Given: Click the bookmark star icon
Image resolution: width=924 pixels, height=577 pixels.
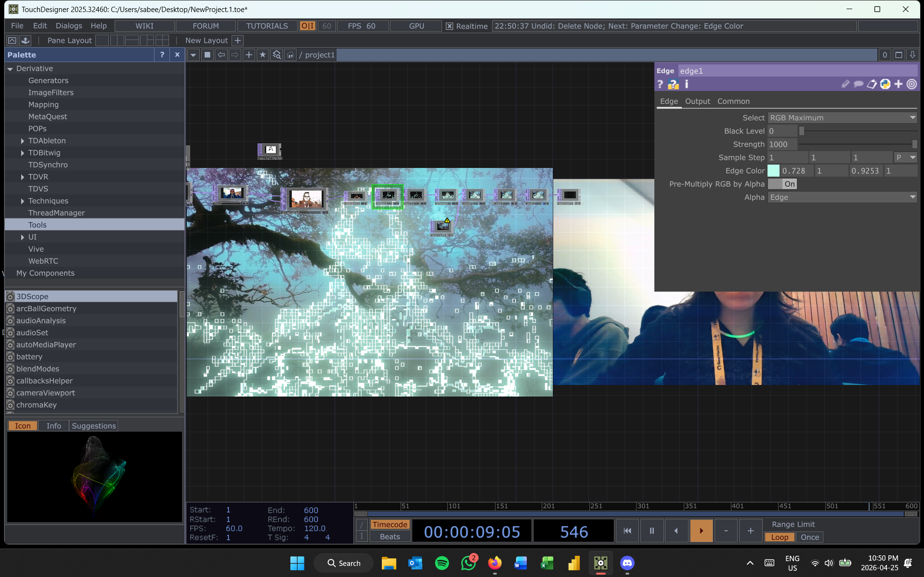Looking at the screenshot, I should (262, 55).
